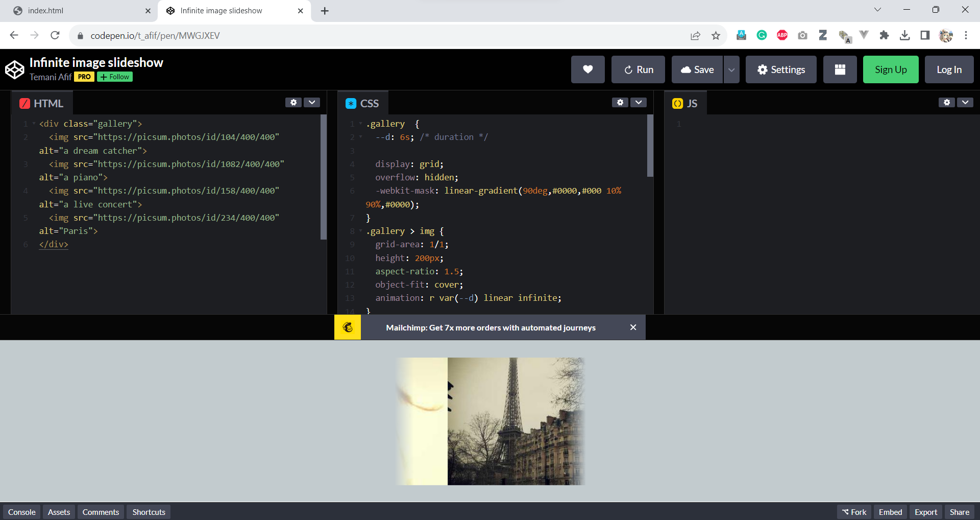Click the slideshow image preview
The image size is (980, 520).
(490, 421)
